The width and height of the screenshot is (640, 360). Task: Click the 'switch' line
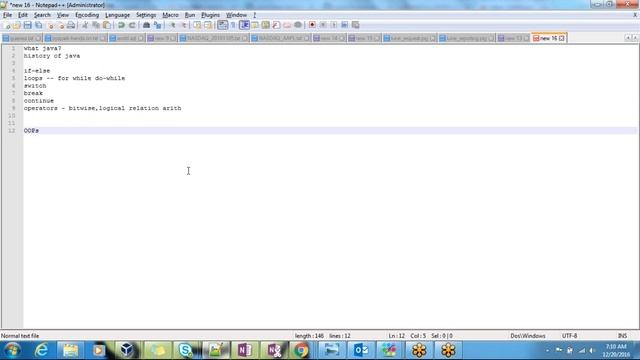click(x=35, y=86)
